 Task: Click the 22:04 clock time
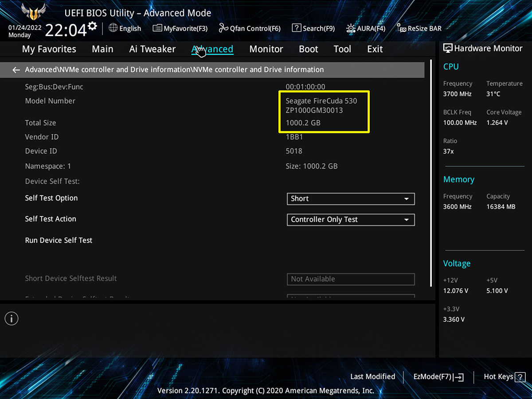pos(66,30)
